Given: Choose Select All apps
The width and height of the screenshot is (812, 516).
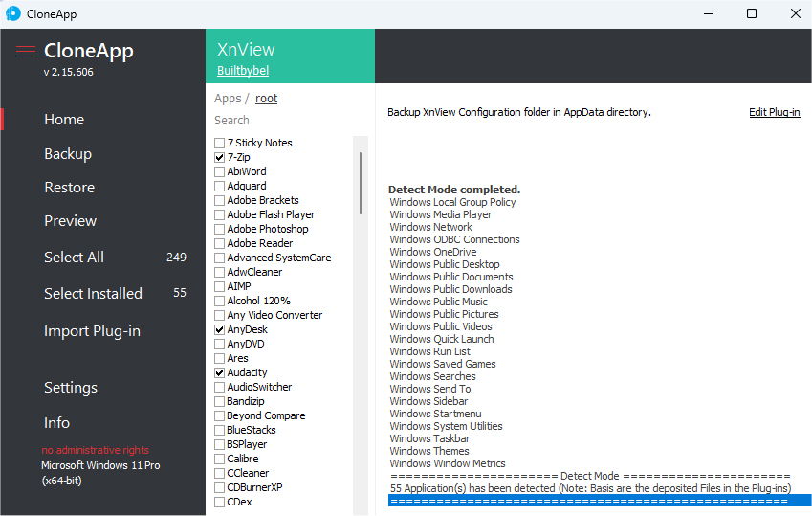Looking at the screenshot, I should tap(74, 258).
